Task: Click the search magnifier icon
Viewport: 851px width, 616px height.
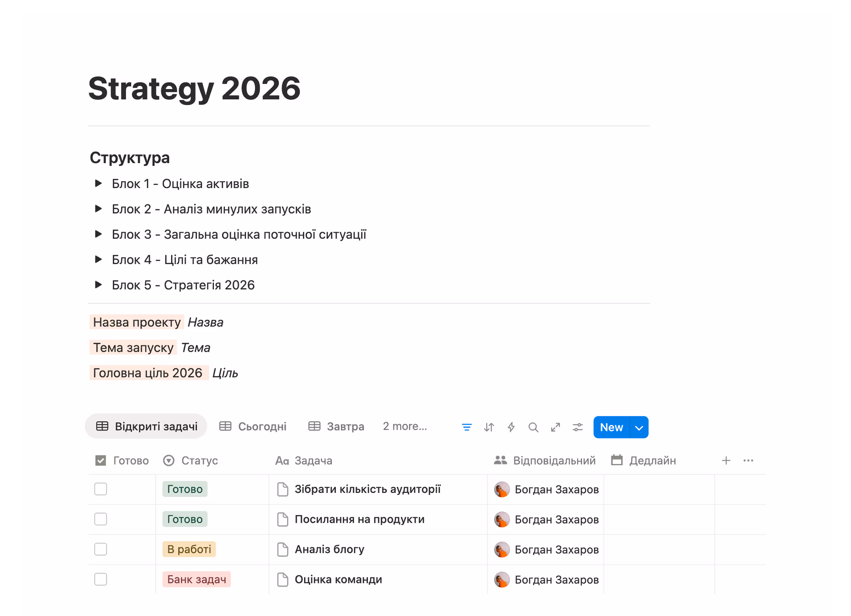Action: (x=533, y=427)
